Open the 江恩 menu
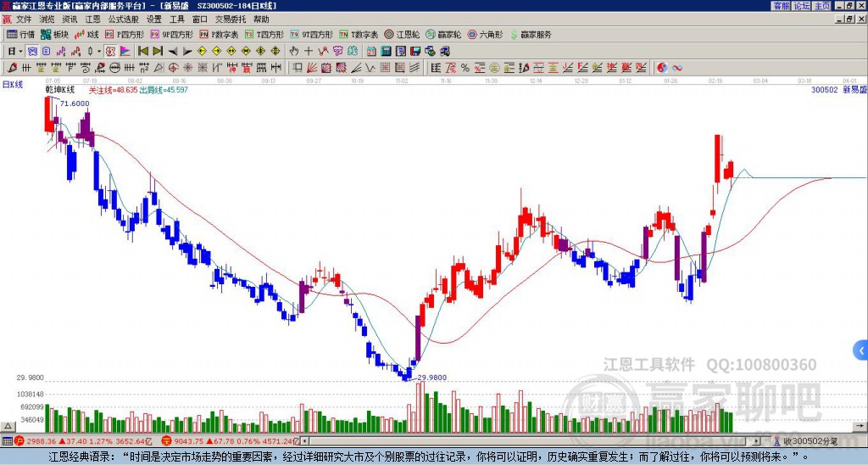Viewport: 868px width, 465px height. 93,20
